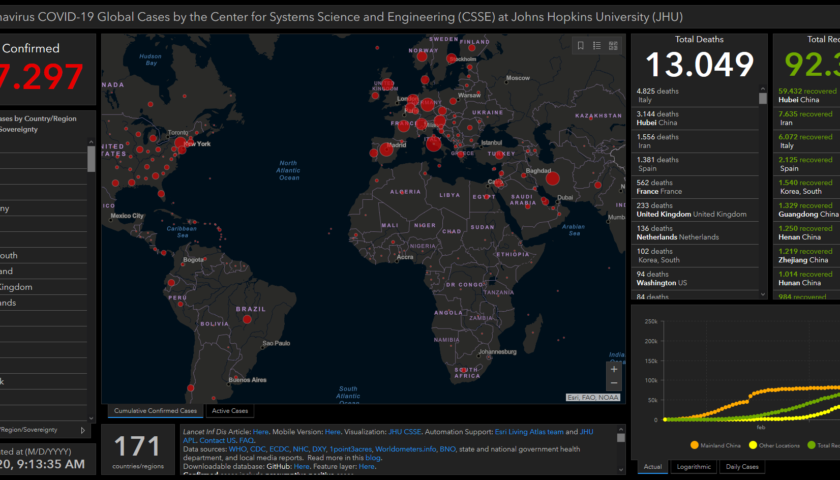Screen dimensions: 840x480
Task: Open the Feature layer 'Here' link
Action: [366, 466]
